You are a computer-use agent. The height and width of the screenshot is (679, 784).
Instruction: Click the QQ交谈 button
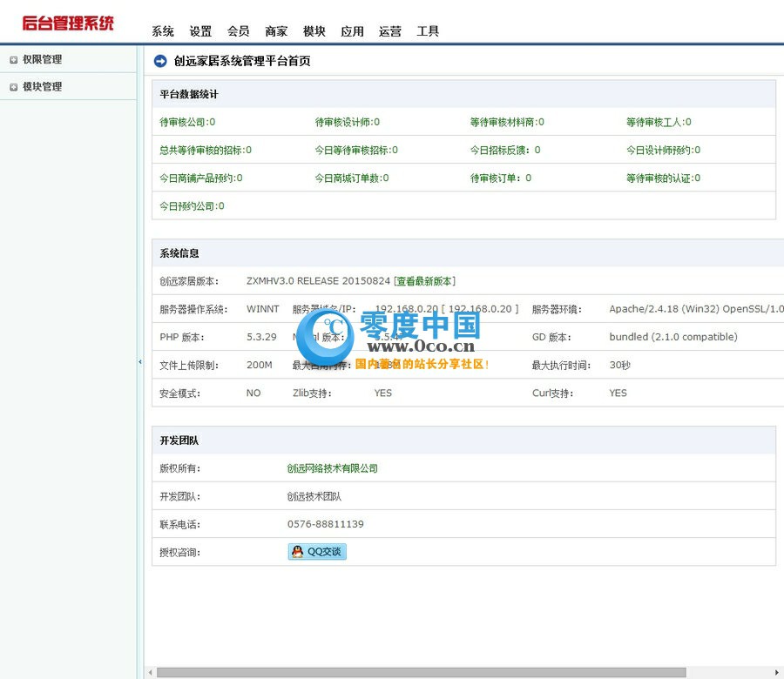pos(316,551)
